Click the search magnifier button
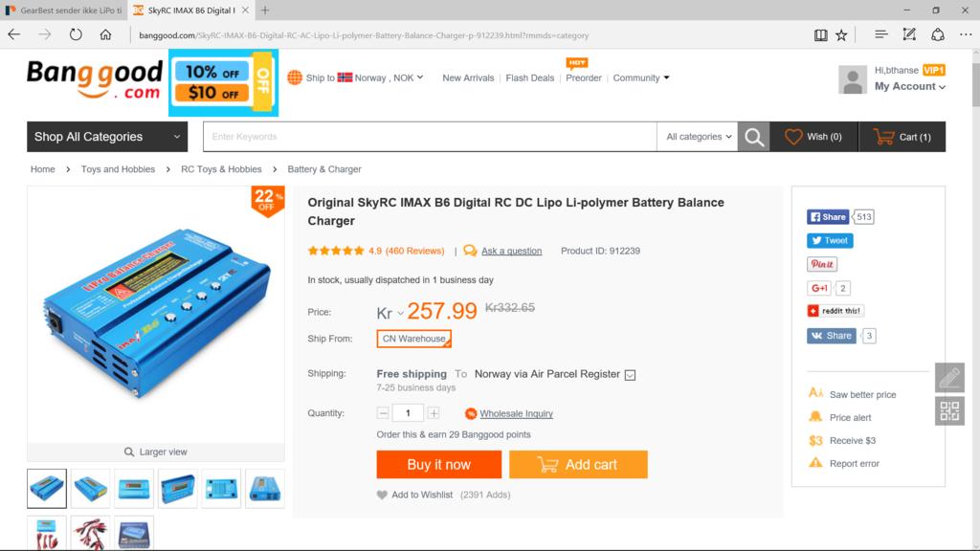The height and width of the screenshot is (551, 980). pos(754,137)
